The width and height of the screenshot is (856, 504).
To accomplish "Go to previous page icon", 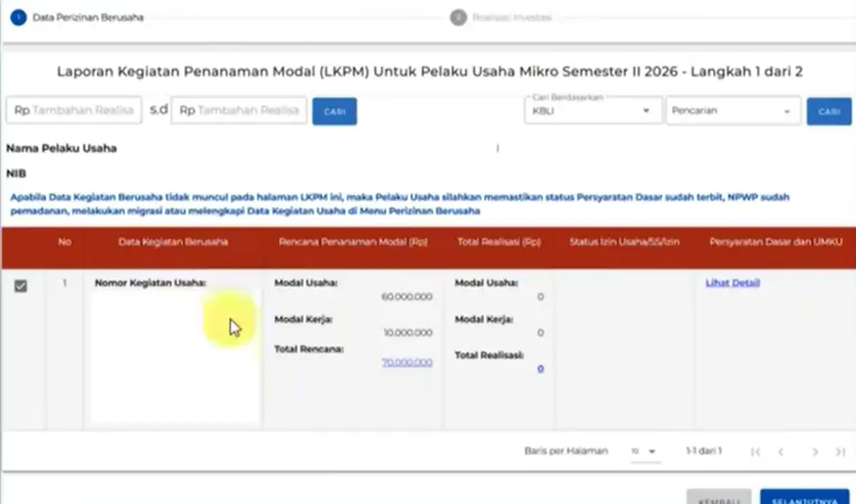I will coord(782,451).
